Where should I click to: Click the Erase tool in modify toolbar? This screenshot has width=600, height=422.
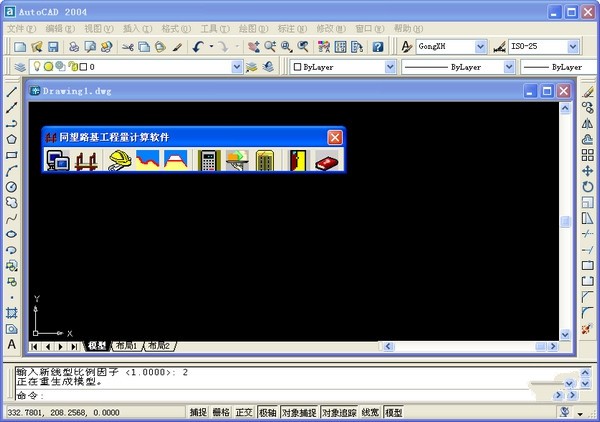click(588, 92)
